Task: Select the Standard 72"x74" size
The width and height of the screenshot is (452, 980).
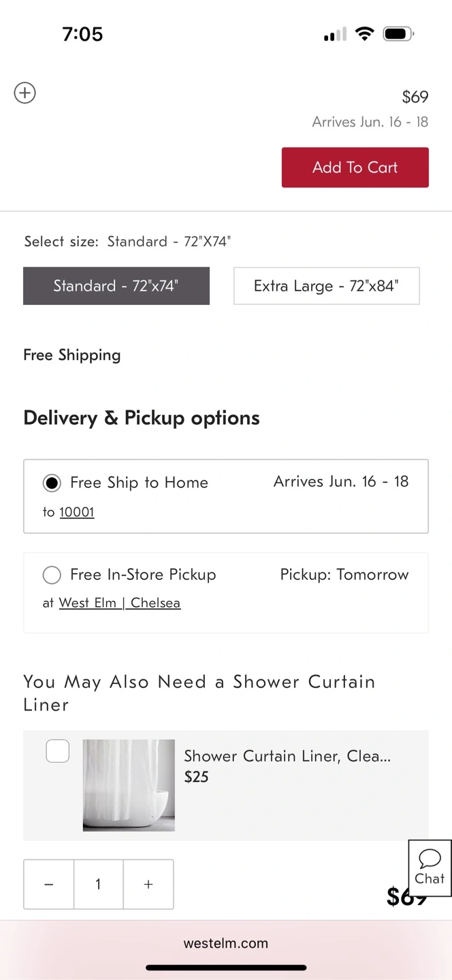Action: 116,286
